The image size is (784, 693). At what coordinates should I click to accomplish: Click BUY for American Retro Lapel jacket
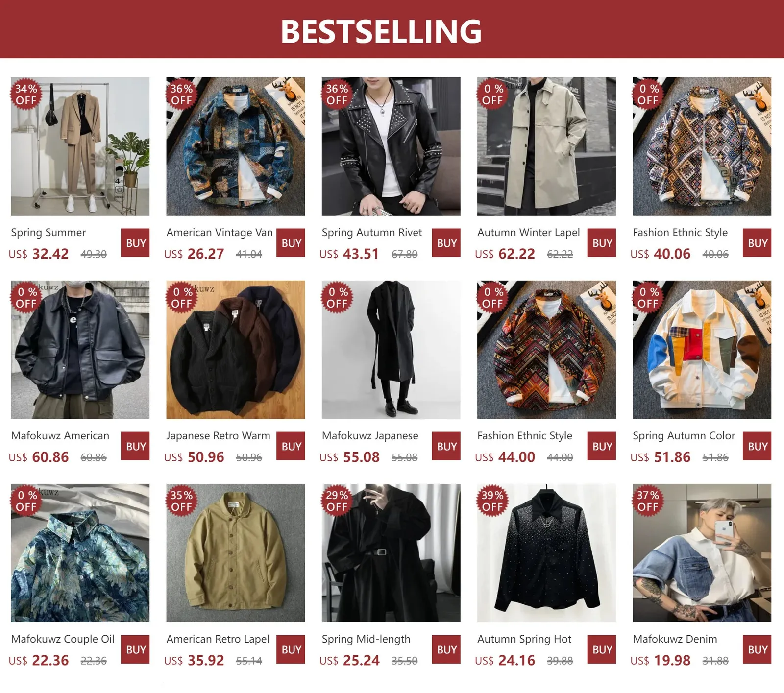pos(291,649)
